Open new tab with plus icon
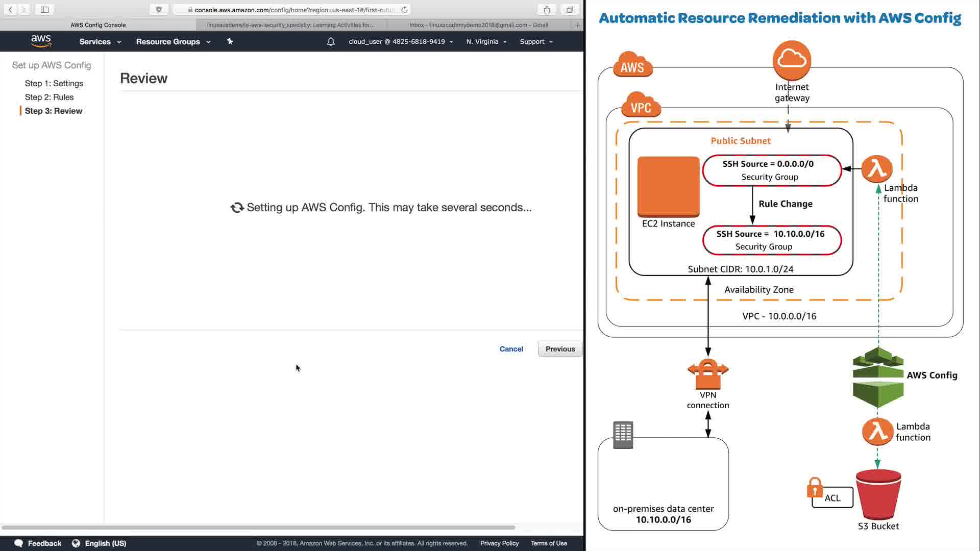This screenshot has width=980, height=551. pos(577,25)
